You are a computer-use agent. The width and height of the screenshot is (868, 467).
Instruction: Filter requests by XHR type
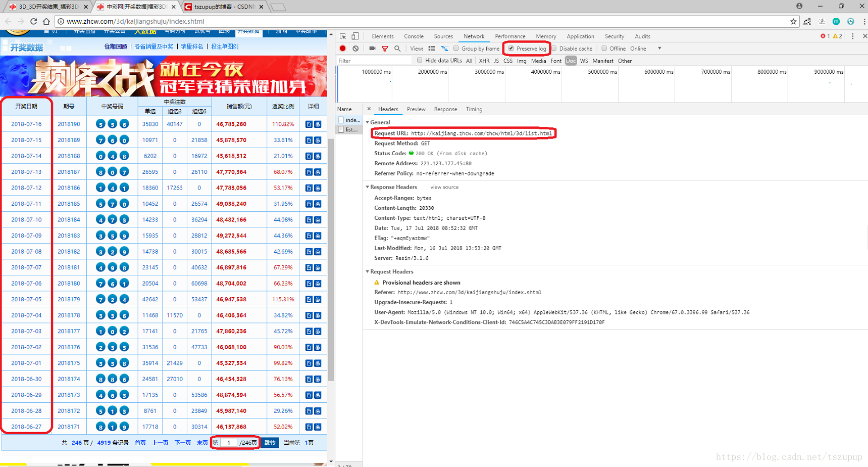pyautogui.click(x=484, y=61)
